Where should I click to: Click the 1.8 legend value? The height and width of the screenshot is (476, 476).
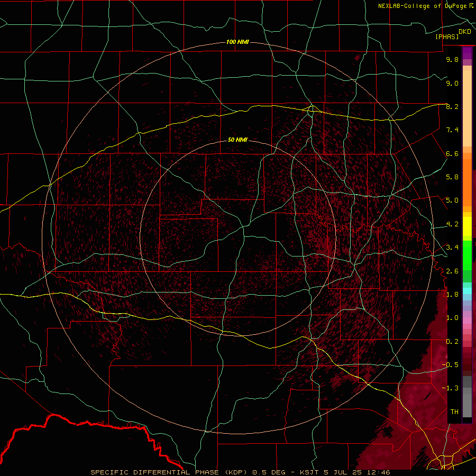point(452,295)
